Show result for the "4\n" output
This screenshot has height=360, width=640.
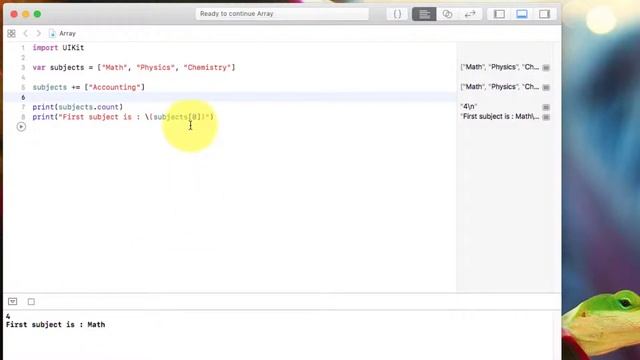546,107
